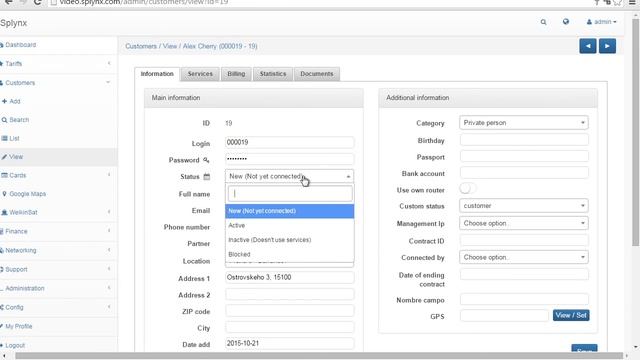Select Active status option

click(289, 225)
